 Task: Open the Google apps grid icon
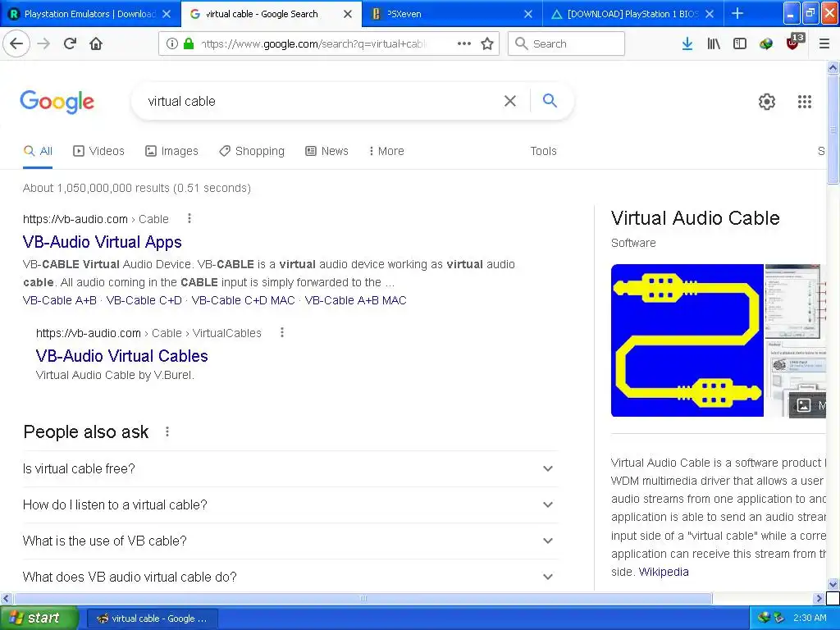(x=804, y=101)
